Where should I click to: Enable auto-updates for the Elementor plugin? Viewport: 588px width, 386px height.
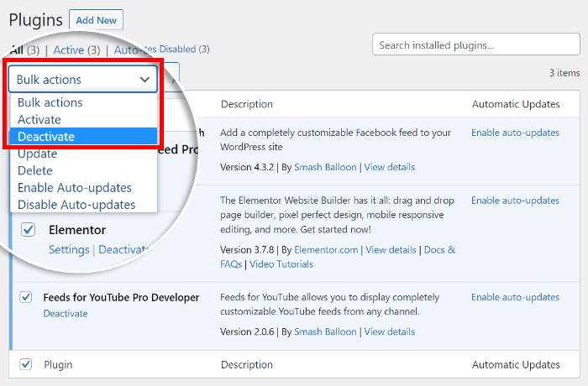pyautogui.click(x=515, y=201)
